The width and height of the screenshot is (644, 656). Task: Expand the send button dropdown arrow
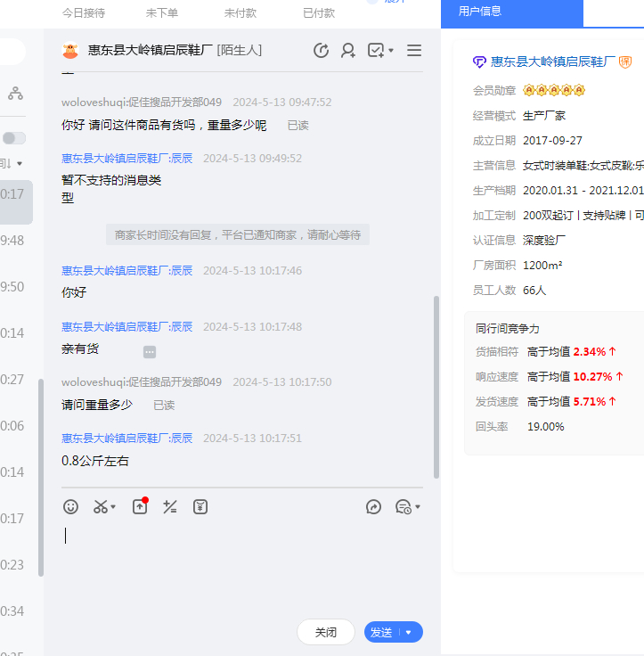[x=409, y=632]
